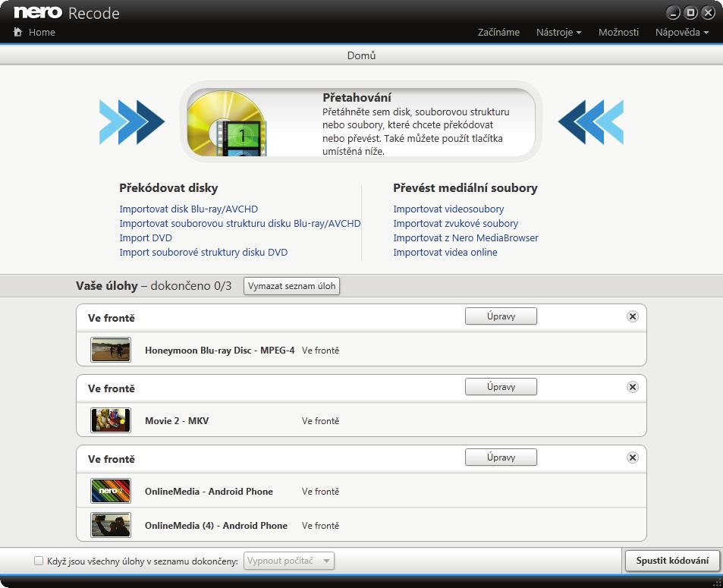Remove the Movie 2 - MKV job
Image resolution: width=723 pixels, height=588 pixels.
coord(633,387)
